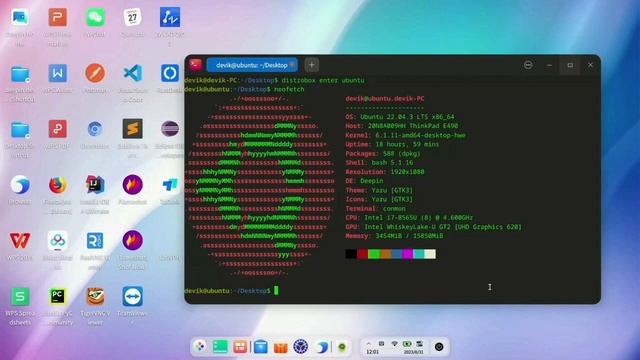Click the battery indicator in the tray

tap(407, 343)
